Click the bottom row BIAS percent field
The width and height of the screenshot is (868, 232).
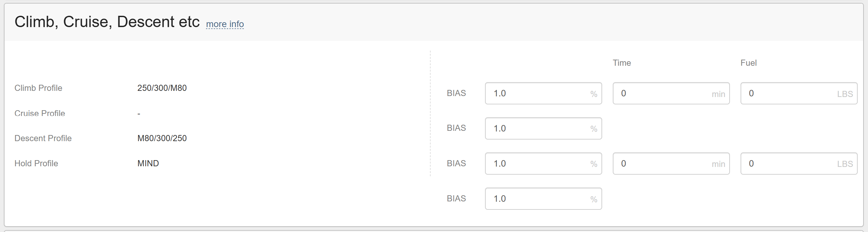543,198
